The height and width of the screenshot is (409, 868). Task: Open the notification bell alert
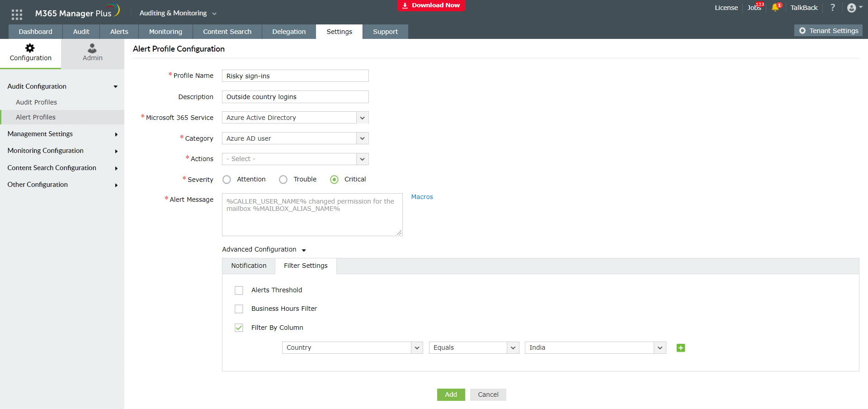coord(776,8)
